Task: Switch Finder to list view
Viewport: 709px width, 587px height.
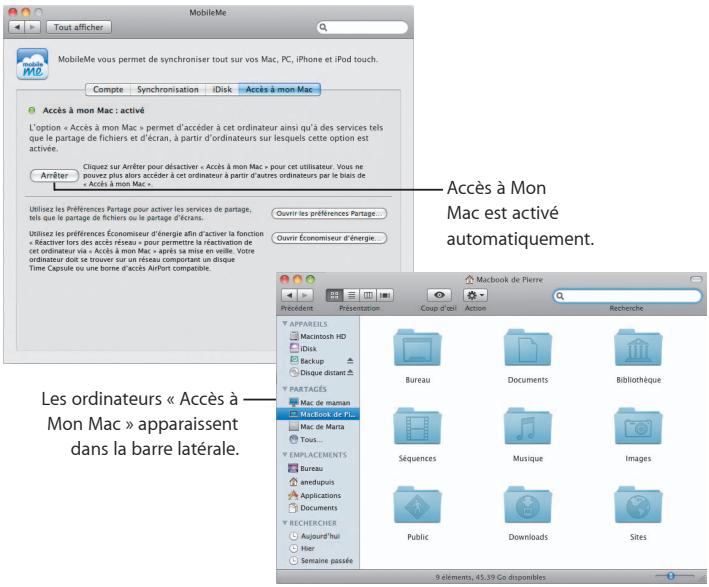Action: click(x=351, y=295)
